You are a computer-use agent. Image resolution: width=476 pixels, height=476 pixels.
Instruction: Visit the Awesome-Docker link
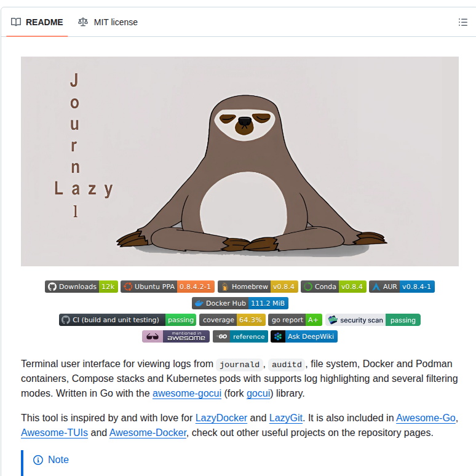coord(148,432)
